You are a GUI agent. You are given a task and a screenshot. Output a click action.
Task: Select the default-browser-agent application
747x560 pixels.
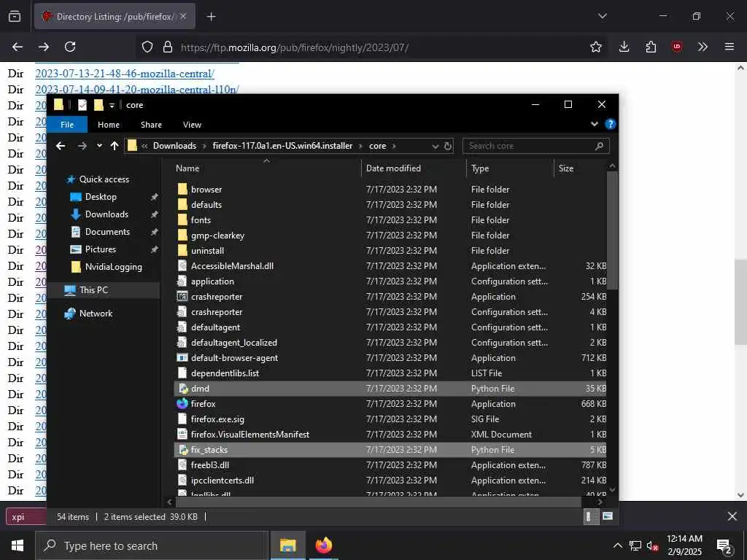(x=390, y=358)
